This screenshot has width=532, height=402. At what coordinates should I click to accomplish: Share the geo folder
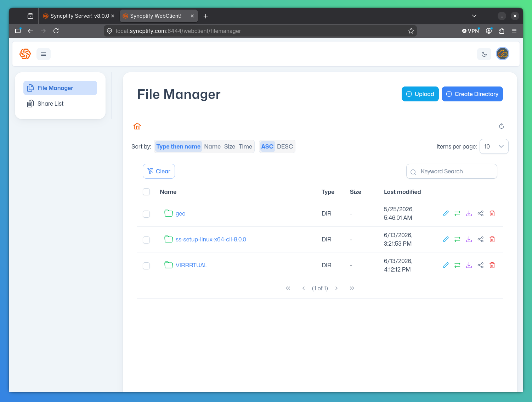tap(481, 213)
